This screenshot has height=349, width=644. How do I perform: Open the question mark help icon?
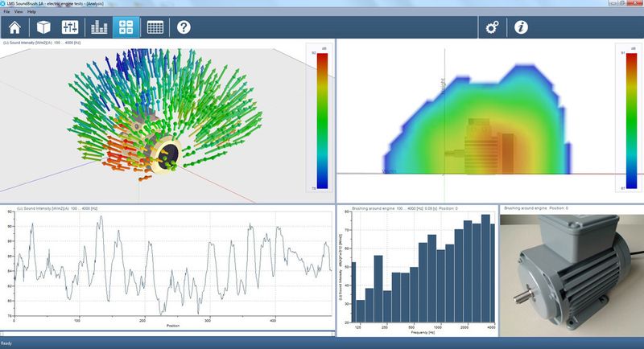pos(184,27)
